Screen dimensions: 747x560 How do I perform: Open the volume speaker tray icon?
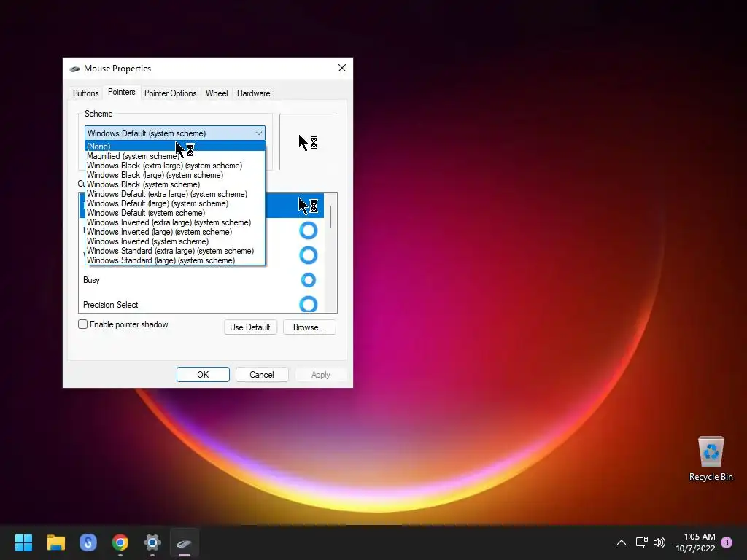(659, 542)
